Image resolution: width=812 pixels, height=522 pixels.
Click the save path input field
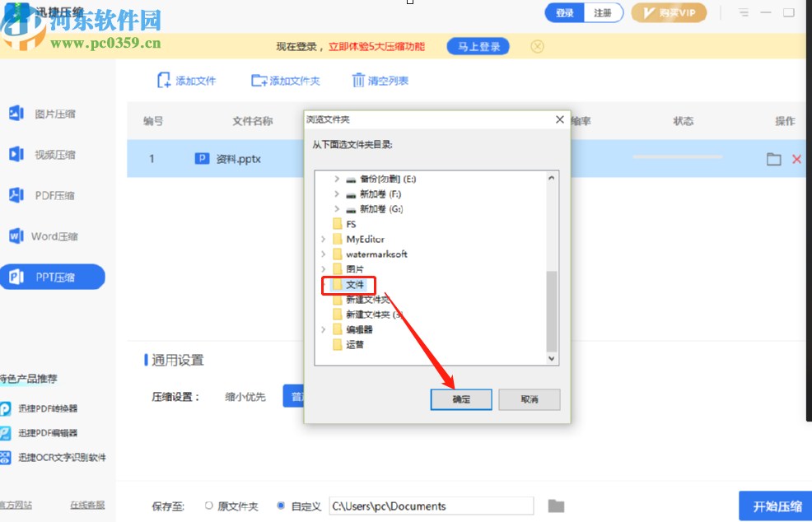pos(432,506)
